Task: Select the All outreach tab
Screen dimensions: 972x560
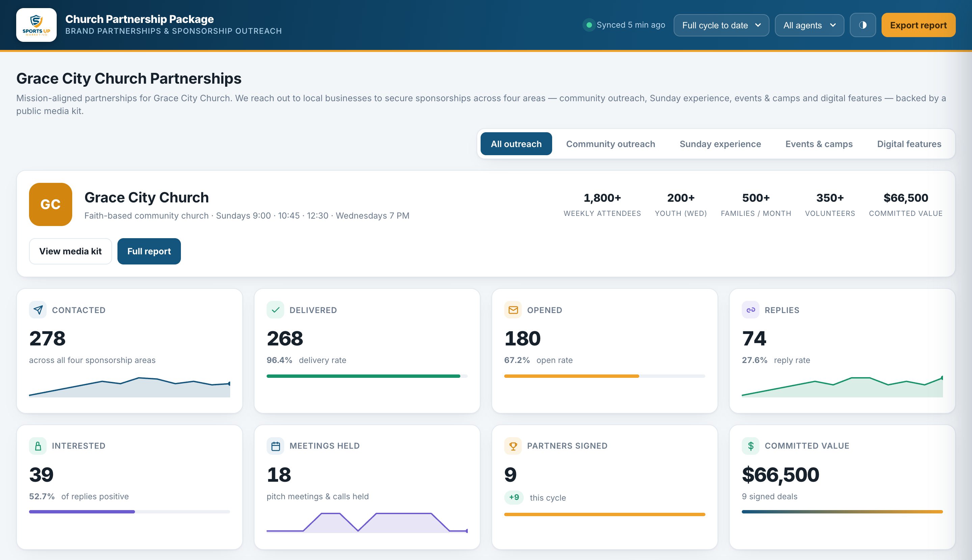Action: point(516,144)
